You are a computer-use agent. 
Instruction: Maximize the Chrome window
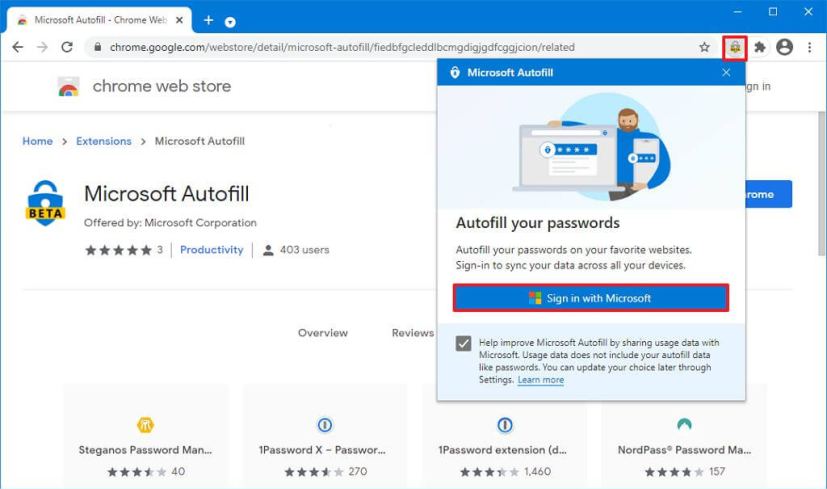(x=773, y=12)
